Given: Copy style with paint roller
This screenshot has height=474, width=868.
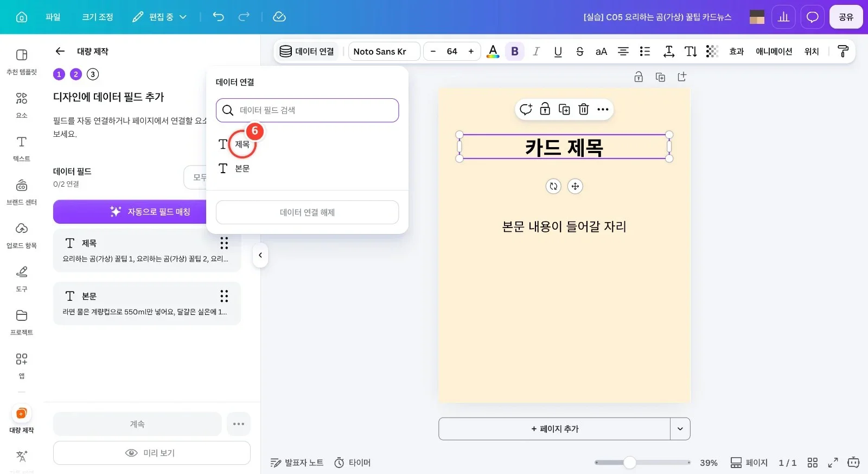Looking at the screenshot, I should click(x=843, y=52).
